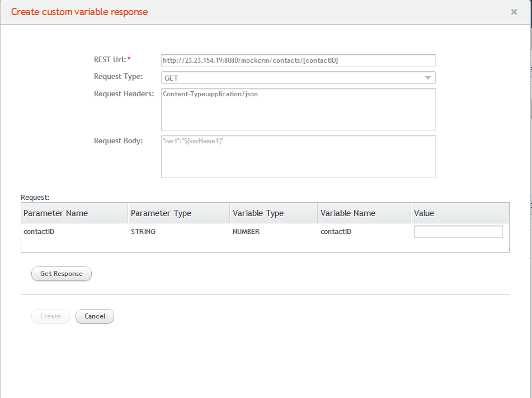Image resolution: width=532 pixels, height=398 pixels.
Task: Select the contactID variable name cell
Action: click(336, 232)
